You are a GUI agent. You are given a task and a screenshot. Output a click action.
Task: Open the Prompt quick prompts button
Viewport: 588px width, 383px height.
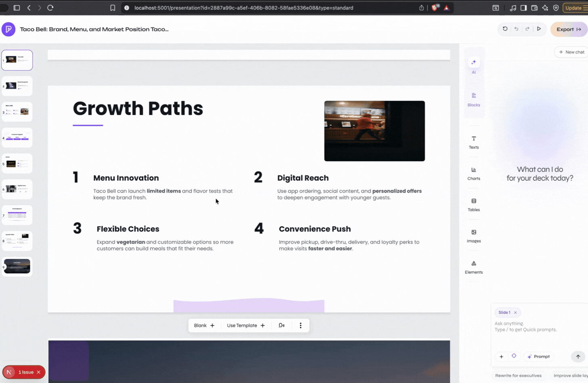(x=539, y=356)
